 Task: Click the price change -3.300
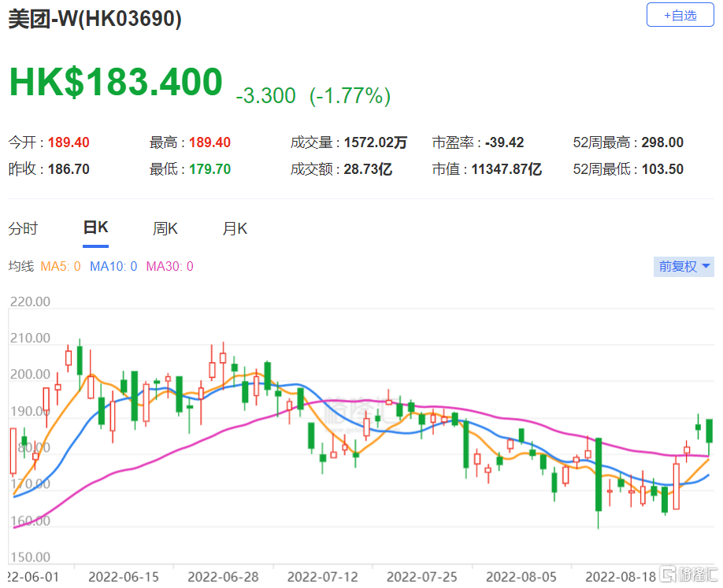265,95
